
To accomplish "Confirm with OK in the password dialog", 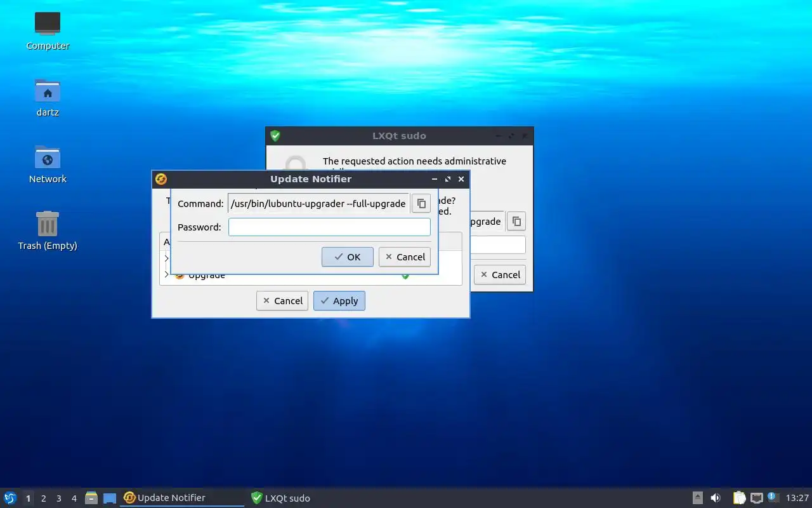I will [x=348, y=257].
